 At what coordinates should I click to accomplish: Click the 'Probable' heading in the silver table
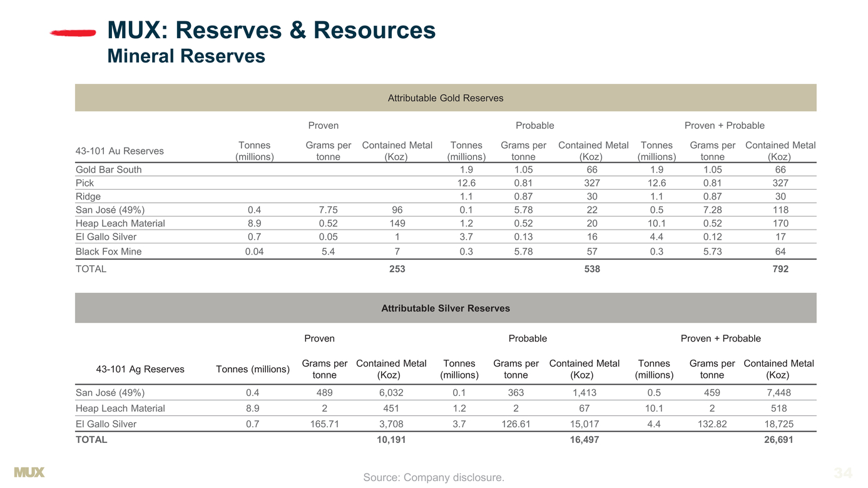[x=528, y=338]
